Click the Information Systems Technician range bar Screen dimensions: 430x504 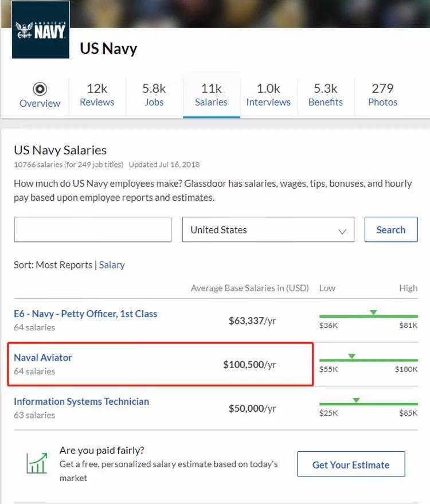coord(368,404)
